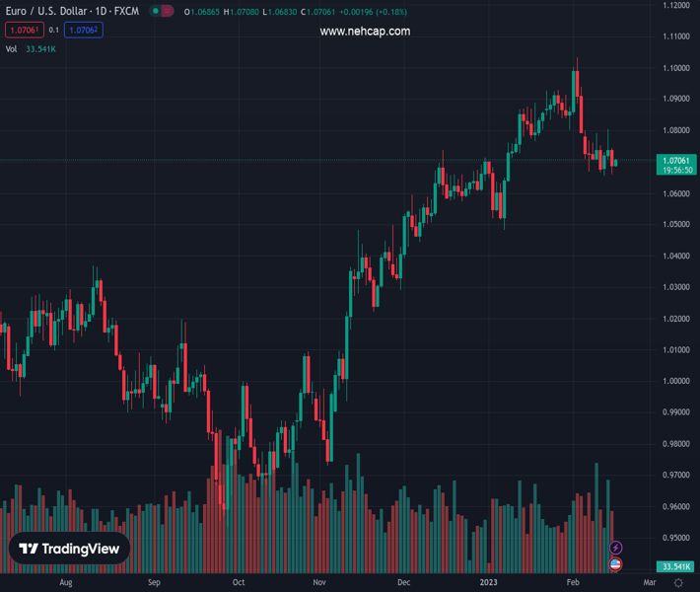Open the chart settings gear icon
The image size is (700, 592).
coord(678,583)
